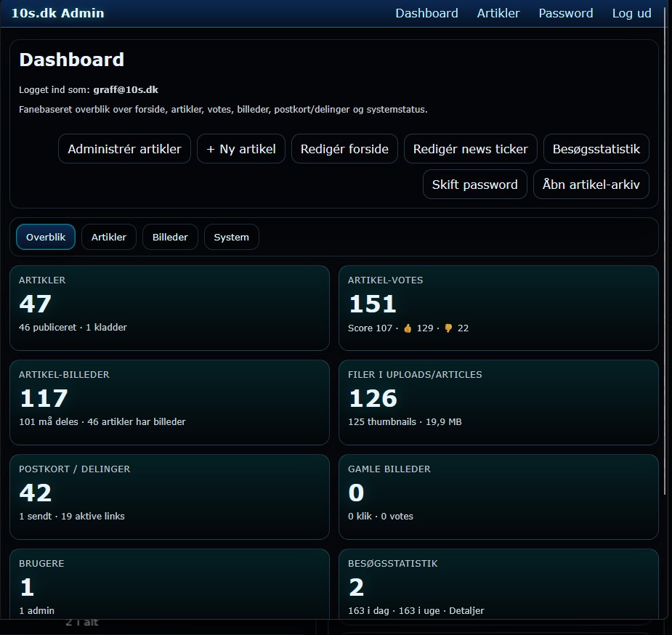Click the thumbs-up icon in Artikel-votes
The height and width of the screenshot is (635, 672).
408,328
